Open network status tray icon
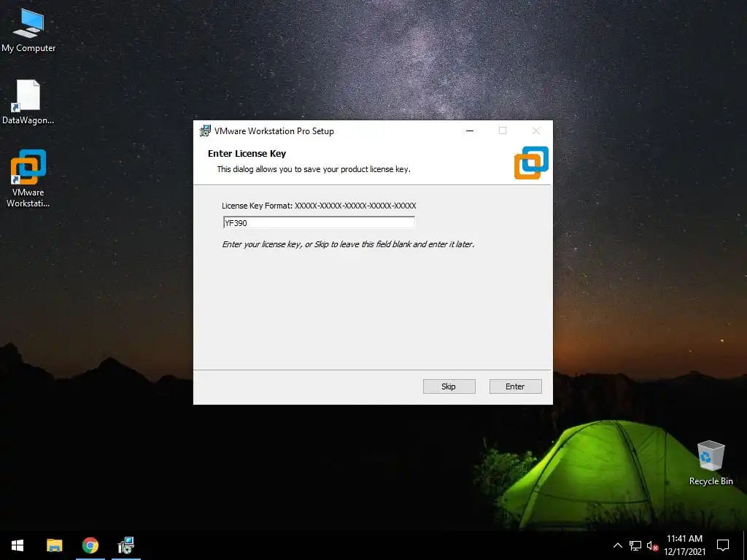 coord(635,545)
